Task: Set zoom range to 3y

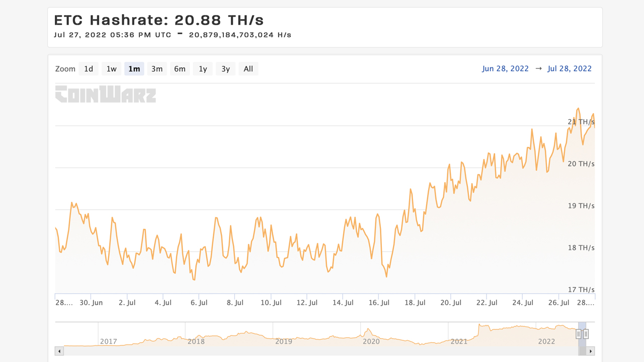Action: (226, 69)
